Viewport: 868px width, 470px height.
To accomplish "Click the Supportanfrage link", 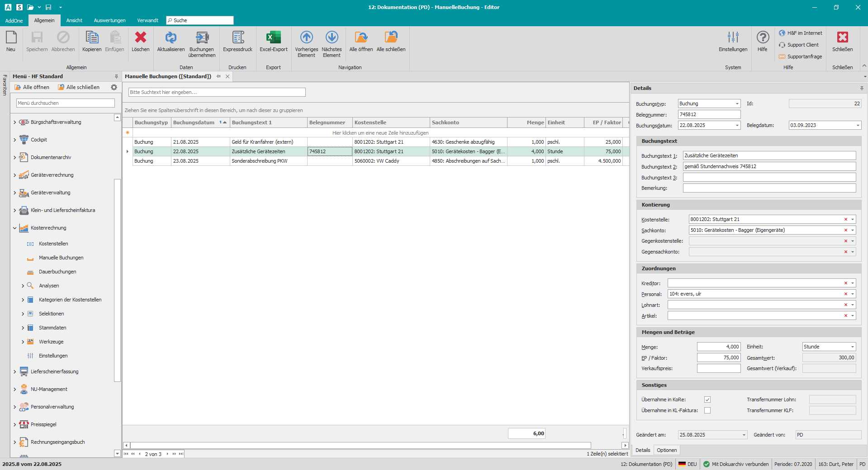I will (804, 56).
